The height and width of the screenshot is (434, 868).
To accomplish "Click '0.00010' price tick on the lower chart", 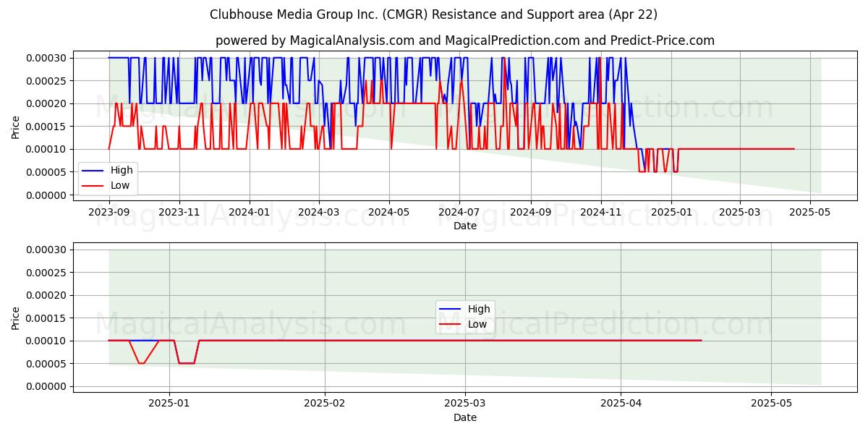I will click(46, 341).
